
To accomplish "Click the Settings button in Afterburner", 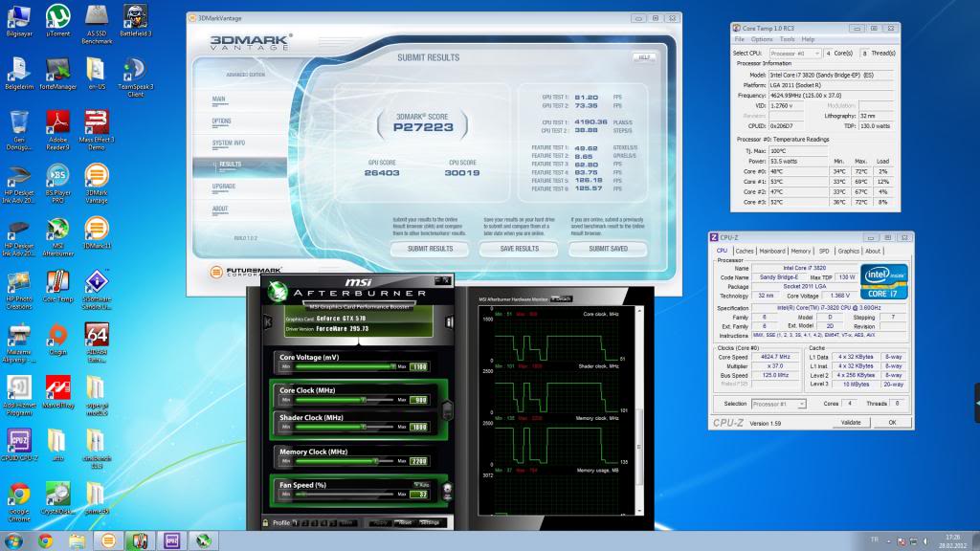I will (430, 522).
